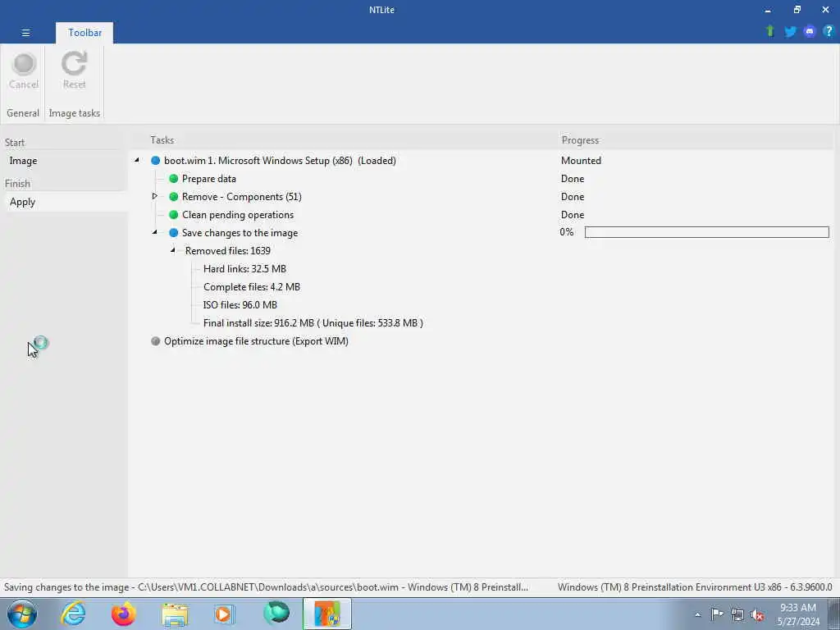
Task: Click blue status dot next to boot.wim
Action: pos(155,161)
